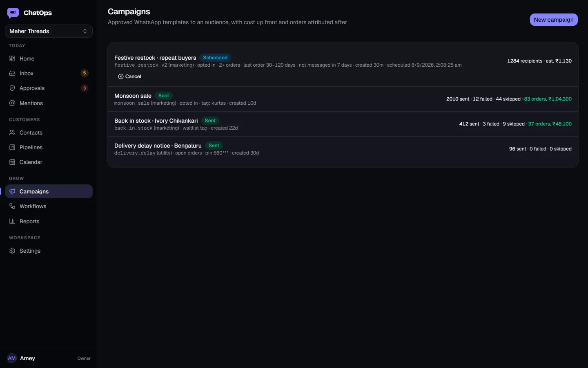Click '96 sent · 0 failed · 0 skipped'

click(x=540, y=149)
